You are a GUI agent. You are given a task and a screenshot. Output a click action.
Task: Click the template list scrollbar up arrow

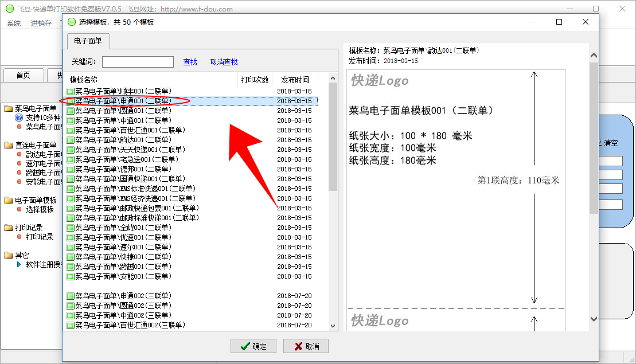coord(333,78)
